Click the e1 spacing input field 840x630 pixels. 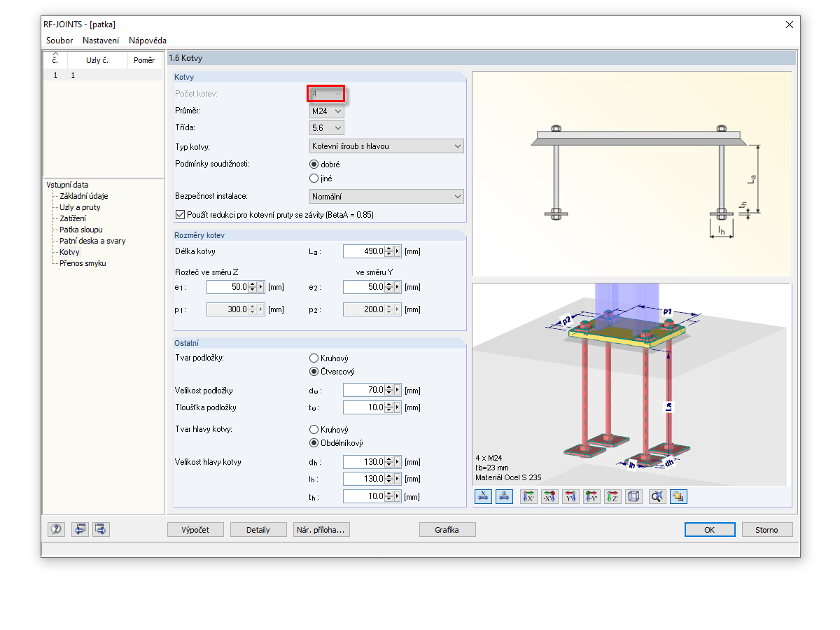(228, 287)
